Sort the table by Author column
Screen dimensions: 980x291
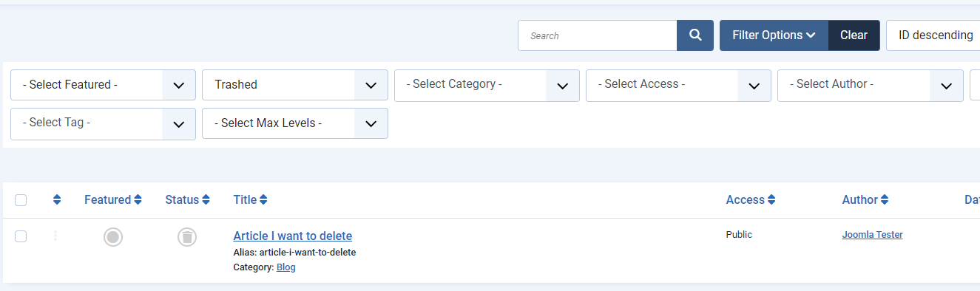pyautogui.click(x=865, y=199)
